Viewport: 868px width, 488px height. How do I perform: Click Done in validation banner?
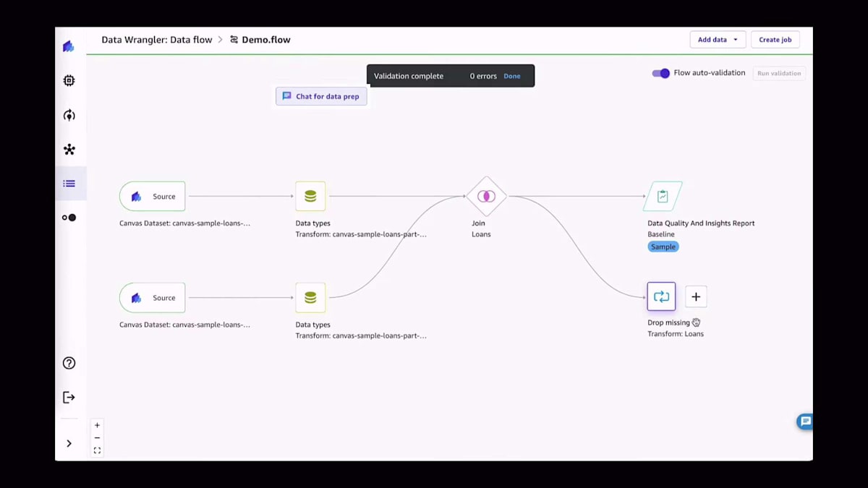511,76
